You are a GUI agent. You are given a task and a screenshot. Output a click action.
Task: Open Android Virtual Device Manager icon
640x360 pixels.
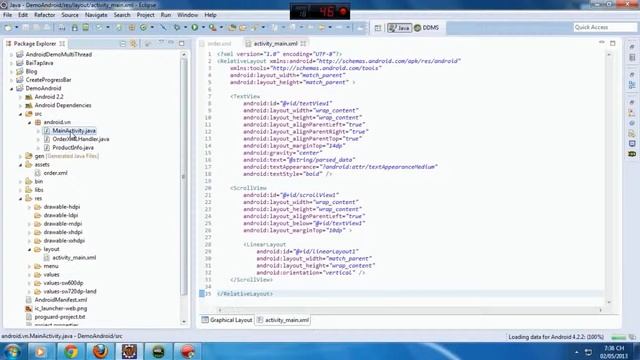[86, 27]
